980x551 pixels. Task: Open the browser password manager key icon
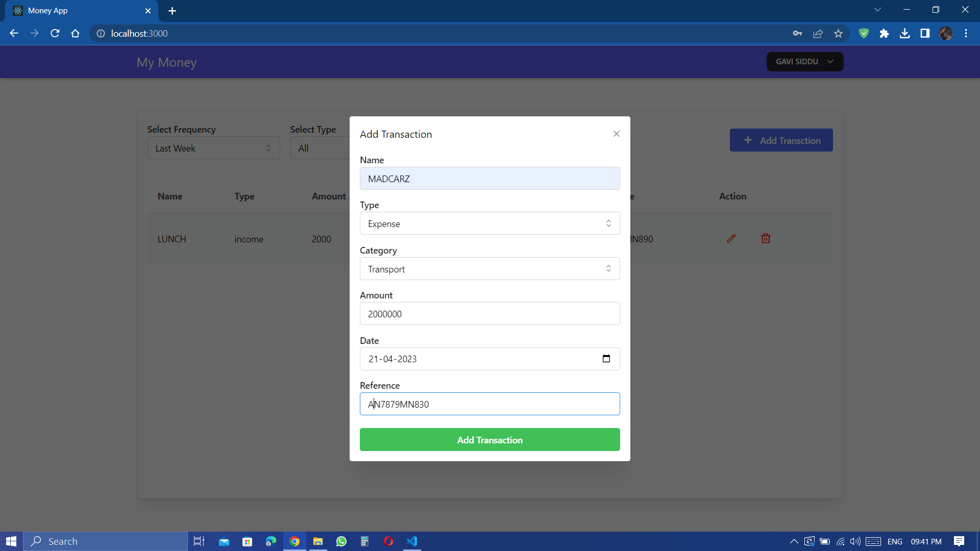tap(797, 33)
